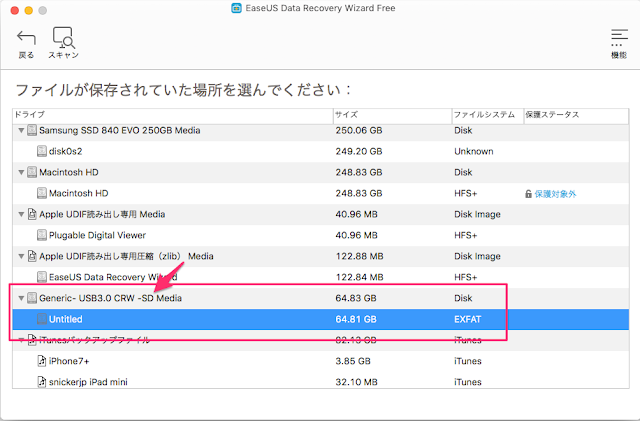Click the 64.81 GB size value
This screenshot has height=421, width=640.
click(x=356, y=319)
